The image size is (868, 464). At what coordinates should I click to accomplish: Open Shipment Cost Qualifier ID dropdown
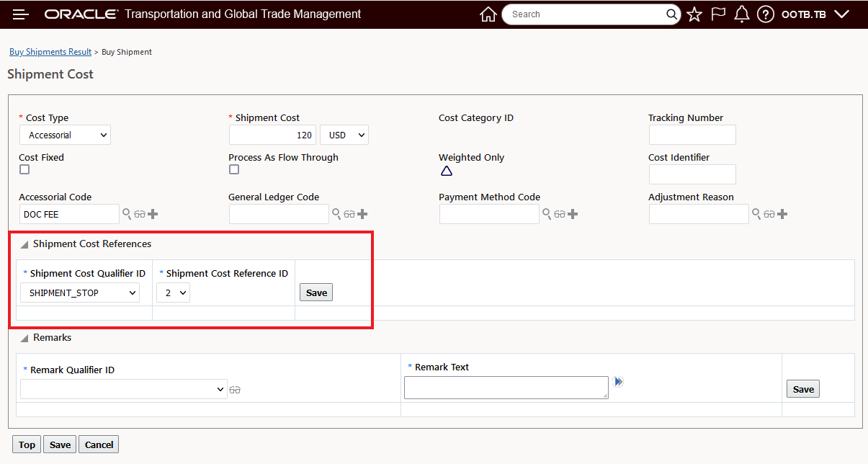[x=79, y=293]
